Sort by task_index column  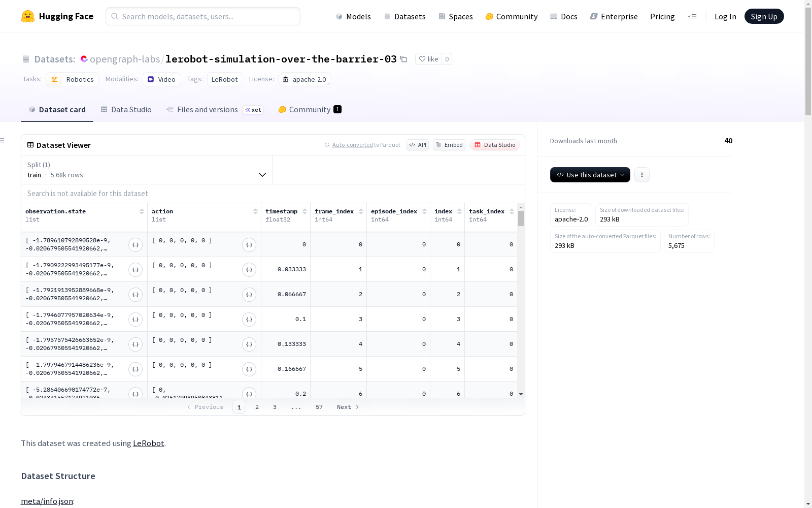tap(512, 211)
